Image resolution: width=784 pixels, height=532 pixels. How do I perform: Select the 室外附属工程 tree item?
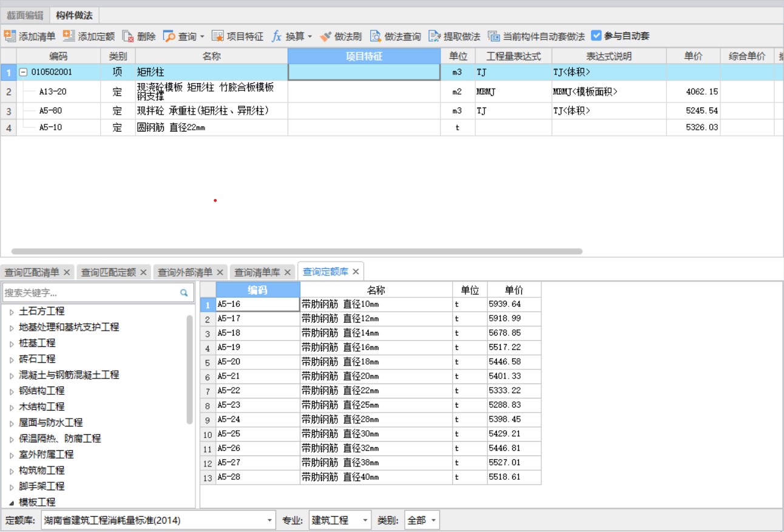[x=46, y=454]
